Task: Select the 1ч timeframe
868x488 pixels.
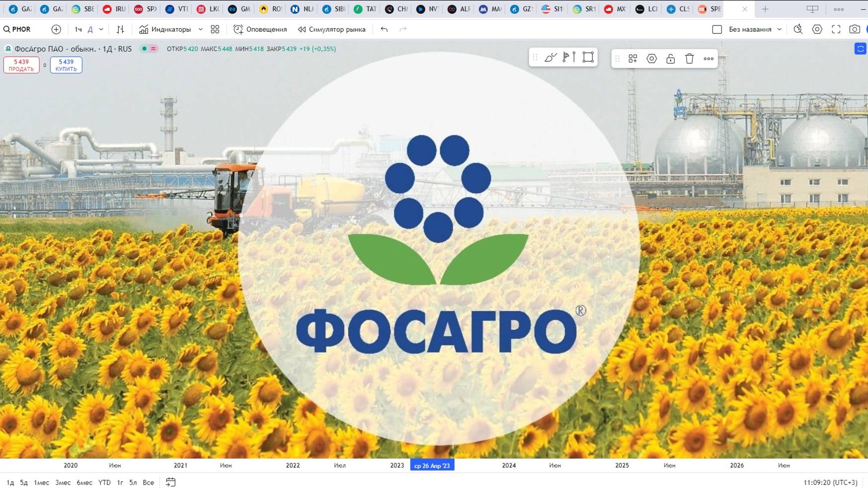Action: pos(78,29)
